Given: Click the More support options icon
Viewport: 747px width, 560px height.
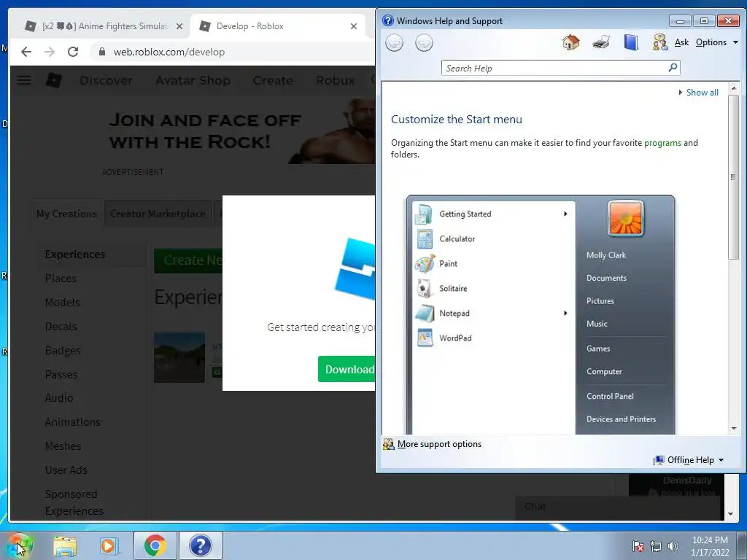Looking at the screenshot, I should 388,444.
